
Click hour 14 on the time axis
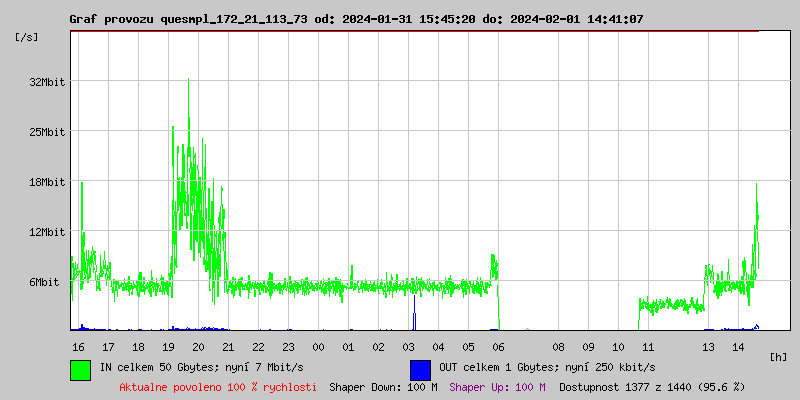coord(738,346)
